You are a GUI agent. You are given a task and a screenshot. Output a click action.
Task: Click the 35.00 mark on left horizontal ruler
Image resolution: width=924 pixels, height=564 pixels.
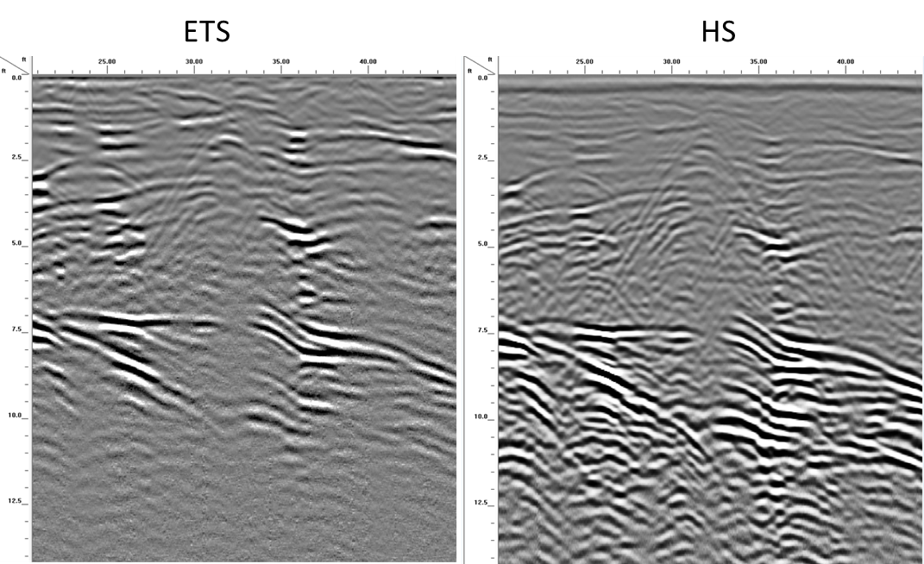coord(280,62)
